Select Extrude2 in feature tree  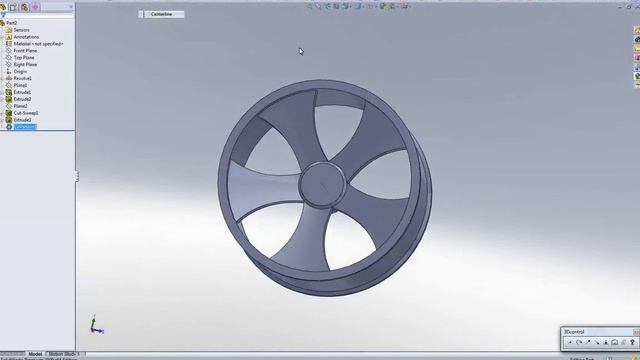tap(22, 99)
